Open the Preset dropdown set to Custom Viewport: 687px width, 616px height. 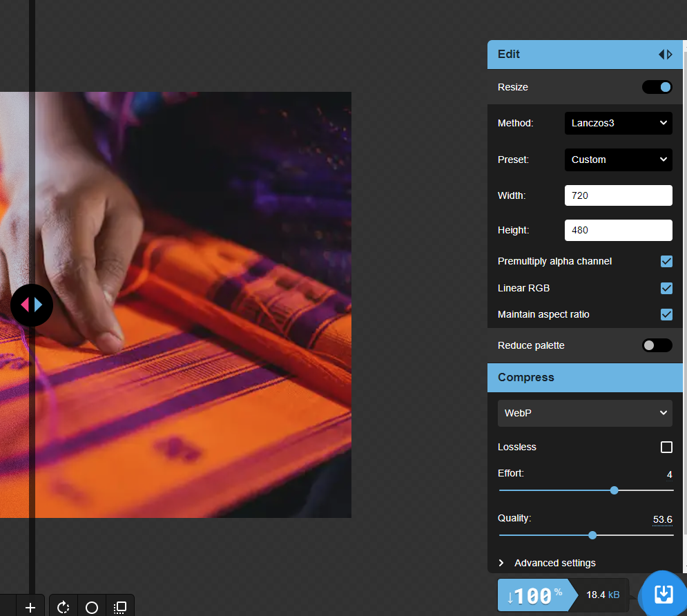618,160
